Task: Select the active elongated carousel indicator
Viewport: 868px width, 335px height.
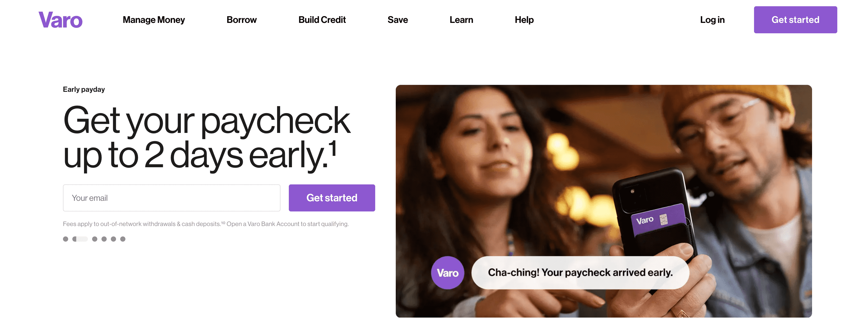Action: [x=80, y=239]
